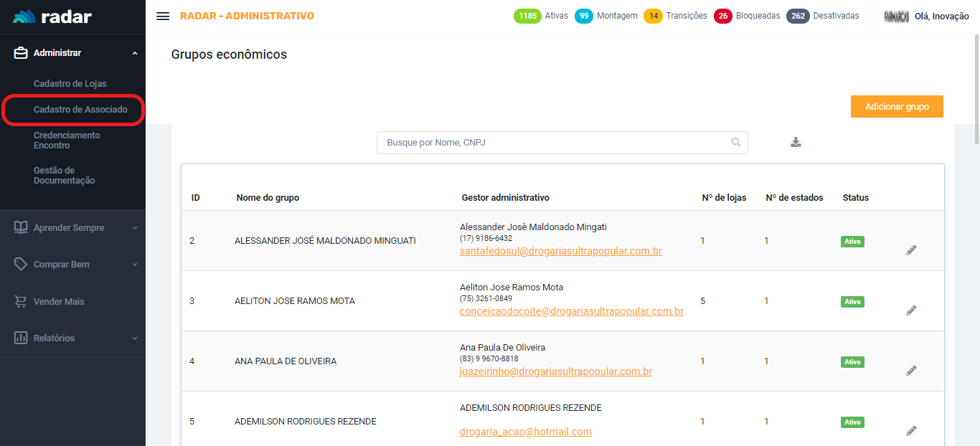Click the Nome, CNPJ search field
The image size is (980, 446).
552,143
